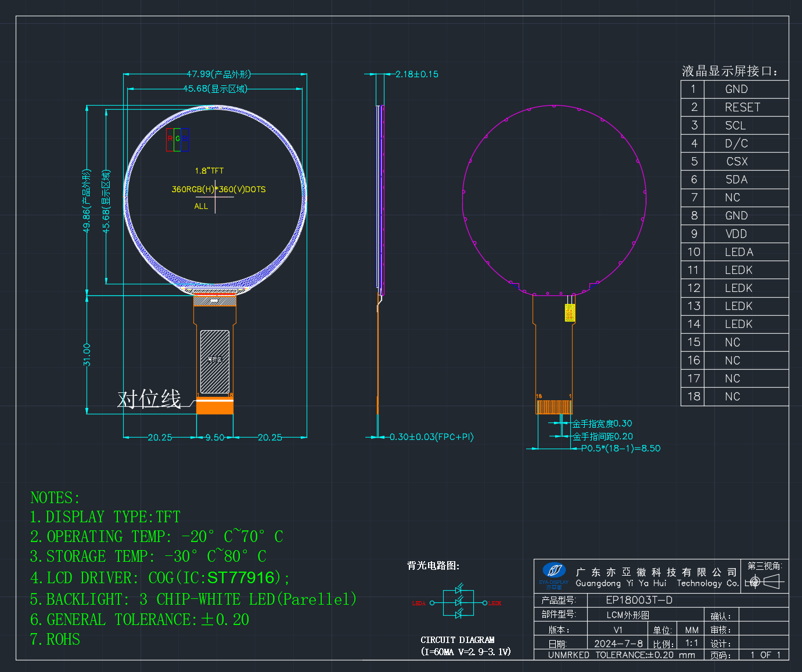Click the hatched bend area on the front FPC

[x=214, y=362]
